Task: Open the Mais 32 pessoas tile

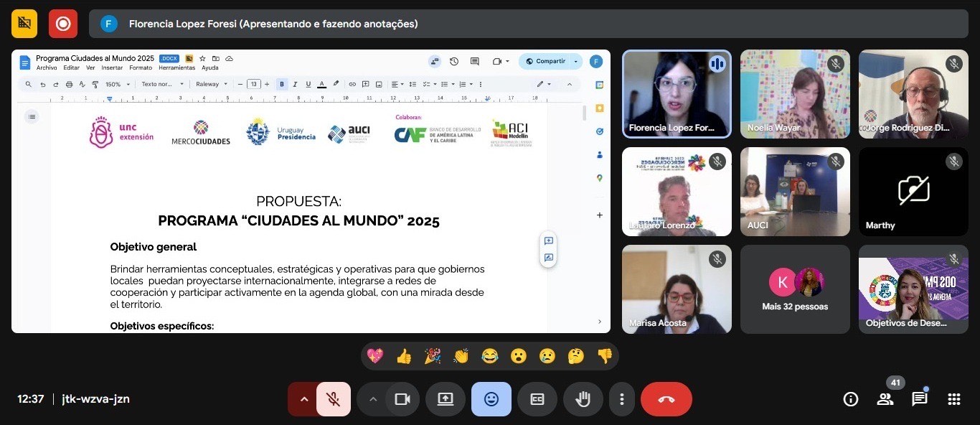Action: pyautogui.click(x=795, y=289)
